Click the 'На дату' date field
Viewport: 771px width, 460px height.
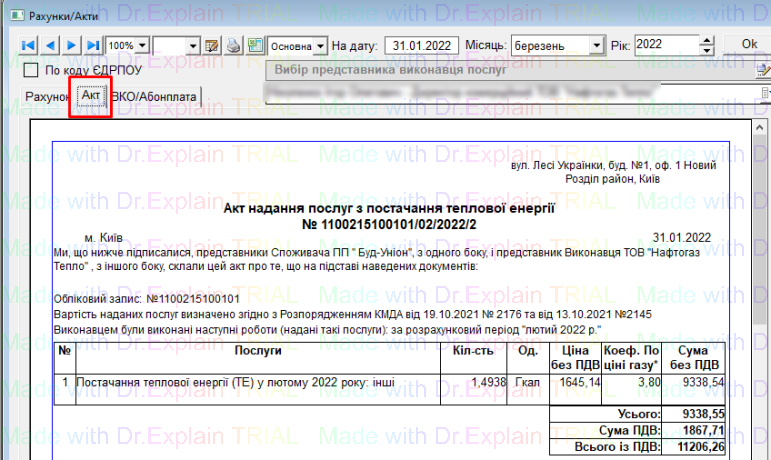423,46
